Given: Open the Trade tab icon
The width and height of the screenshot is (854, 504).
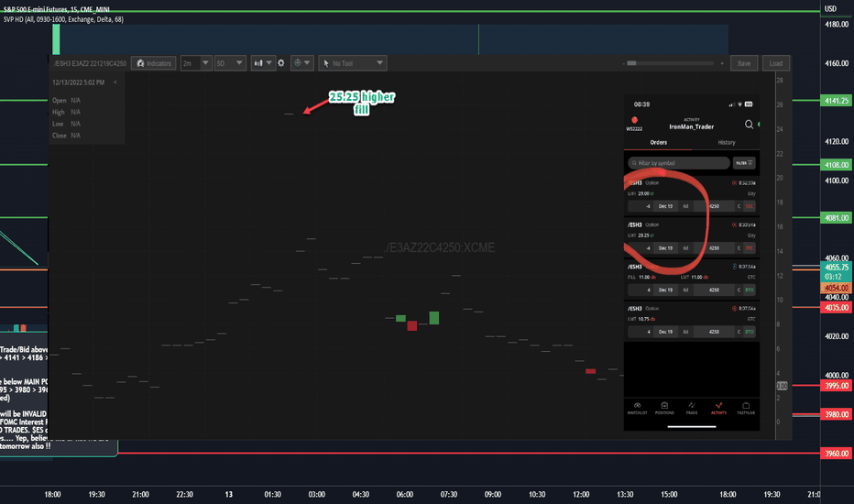Looking at the screenshot, I should [691, 408].
